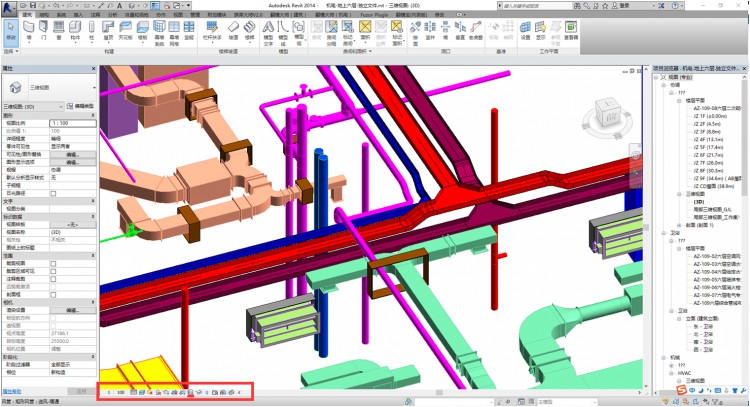This screenshot has height=407, width=750.
Task: Open the 属性帮助 link
Action: [12, 391]
